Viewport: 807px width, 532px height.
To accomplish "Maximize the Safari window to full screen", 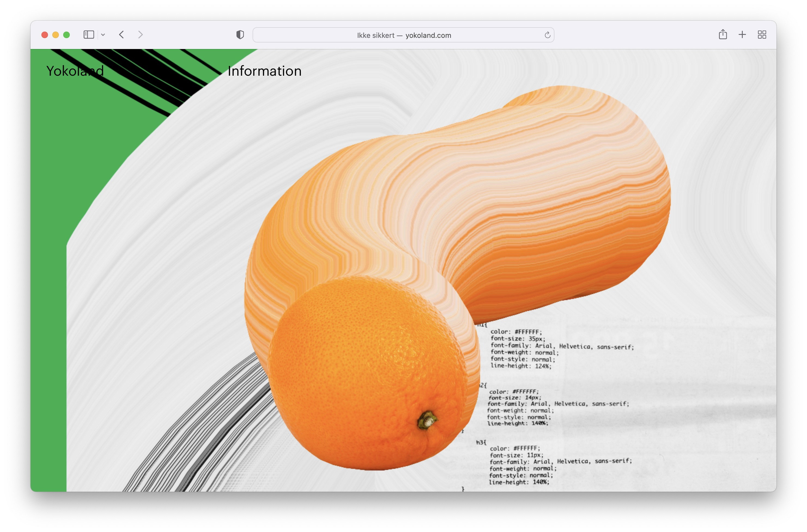I will [66, 35].
